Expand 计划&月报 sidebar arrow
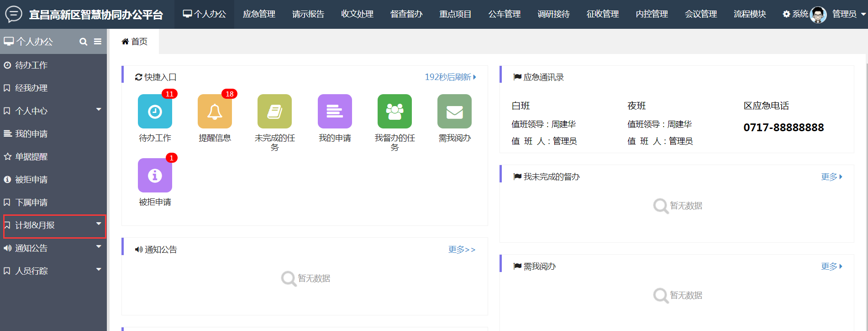This screenshot has height=331, width=868. point(99,224)
